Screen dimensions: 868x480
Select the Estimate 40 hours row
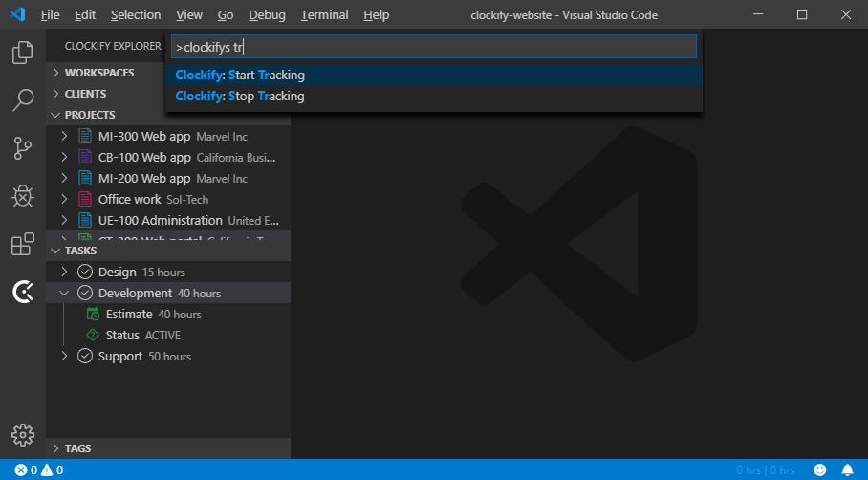click(x=168, y=314)
